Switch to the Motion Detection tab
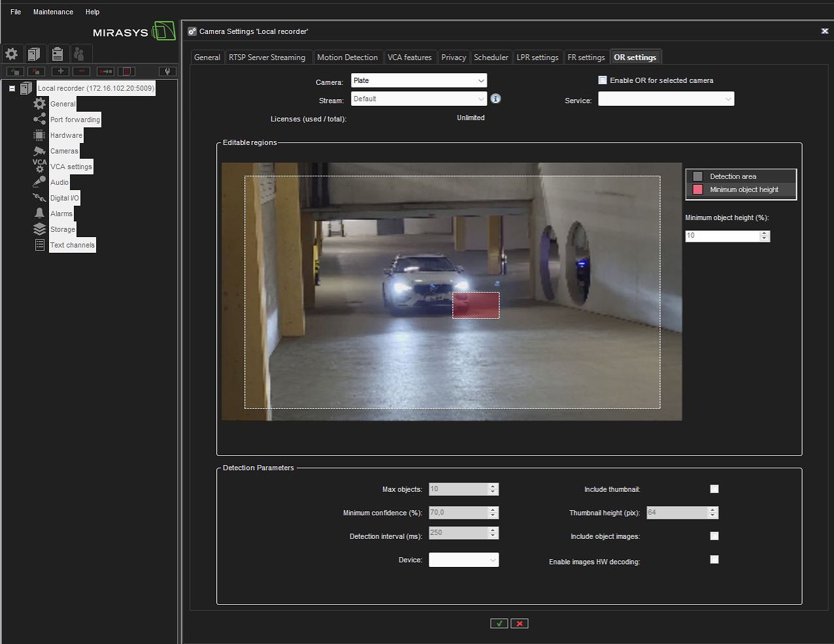The width and height of the screenshot is (834, 644). [x=347, y=57]
